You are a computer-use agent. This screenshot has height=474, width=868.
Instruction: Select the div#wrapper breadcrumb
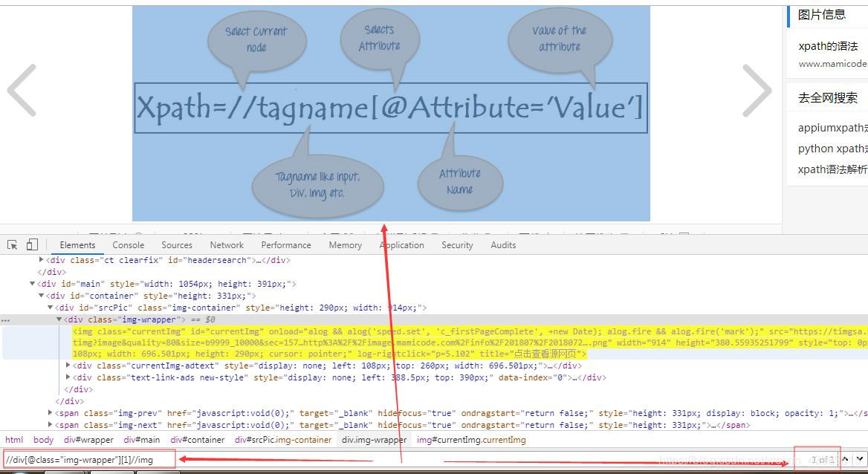click(88, 440)
